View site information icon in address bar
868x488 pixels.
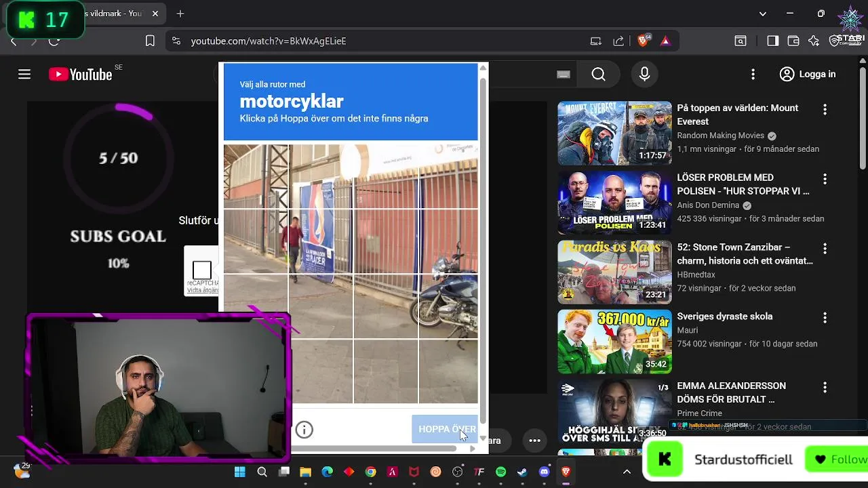coord(176,41)
